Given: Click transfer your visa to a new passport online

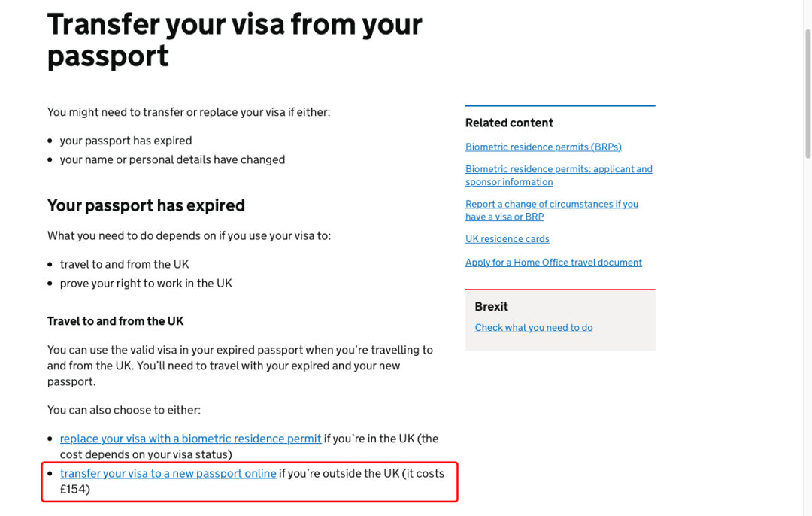Looking at the screenshot, I should (x=168, y=474).
